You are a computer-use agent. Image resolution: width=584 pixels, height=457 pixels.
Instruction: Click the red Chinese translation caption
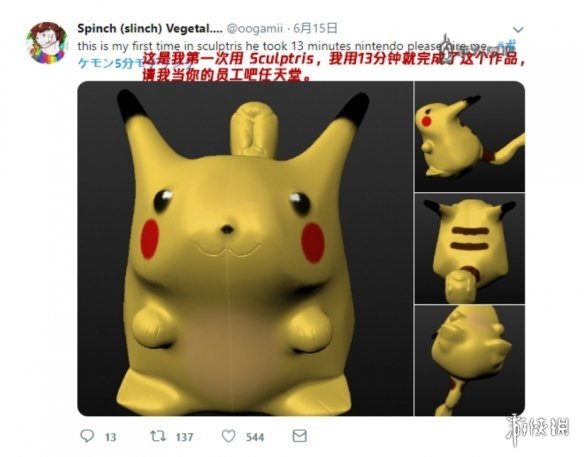click(333, 67)
